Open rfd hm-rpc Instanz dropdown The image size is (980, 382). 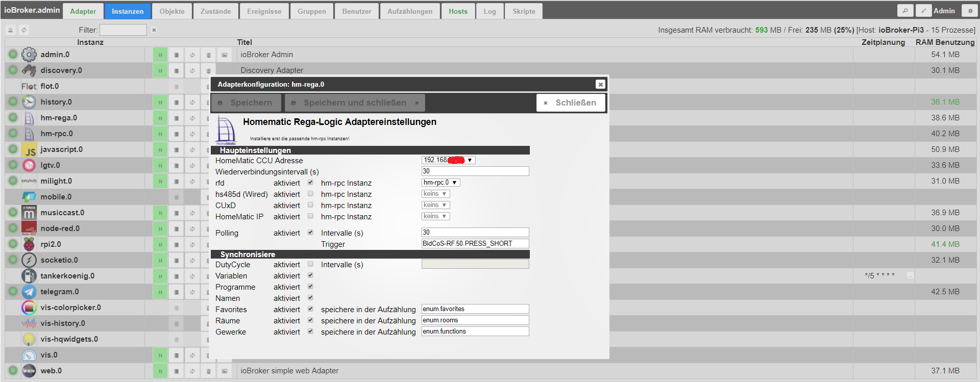[x=441, y=183]
